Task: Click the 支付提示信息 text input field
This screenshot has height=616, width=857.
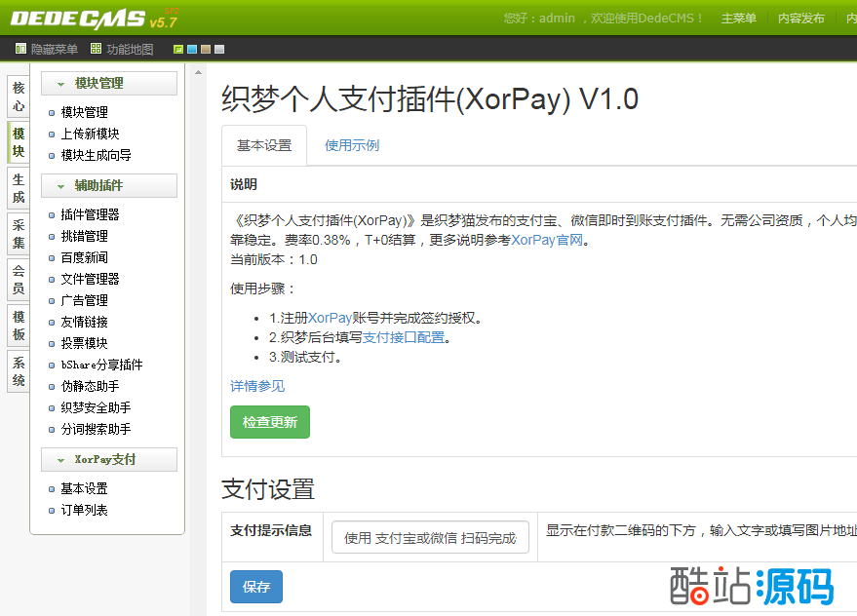Action: click(x=430, y=537)
